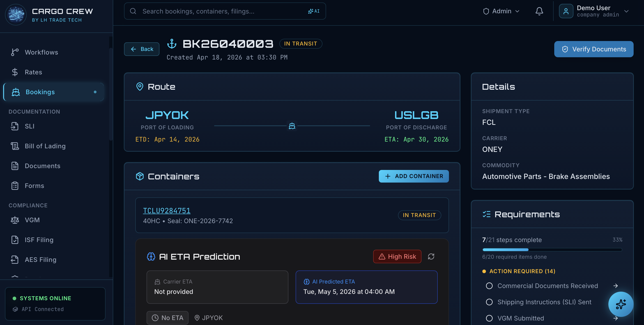Mark Shipping Instructions (SLI) Sent circle
The height and width of the screenshot is (325, 644).
489,302
